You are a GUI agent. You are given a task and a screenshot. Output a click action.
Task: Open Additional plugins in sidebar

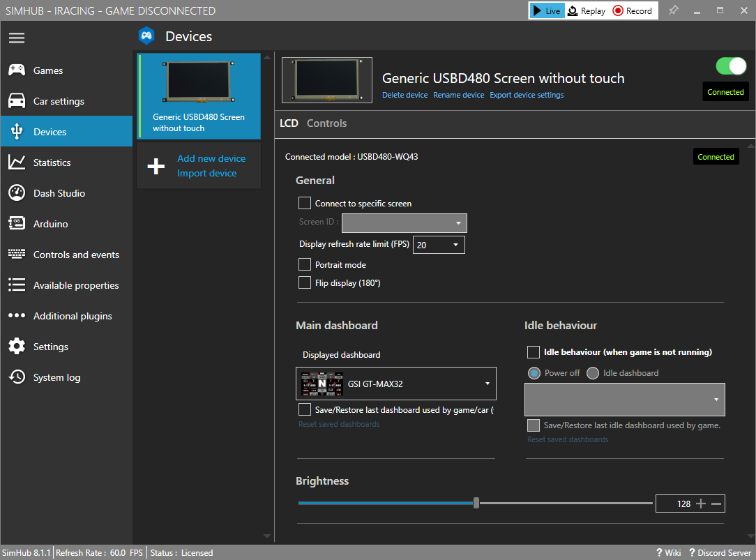pos(73,316)
